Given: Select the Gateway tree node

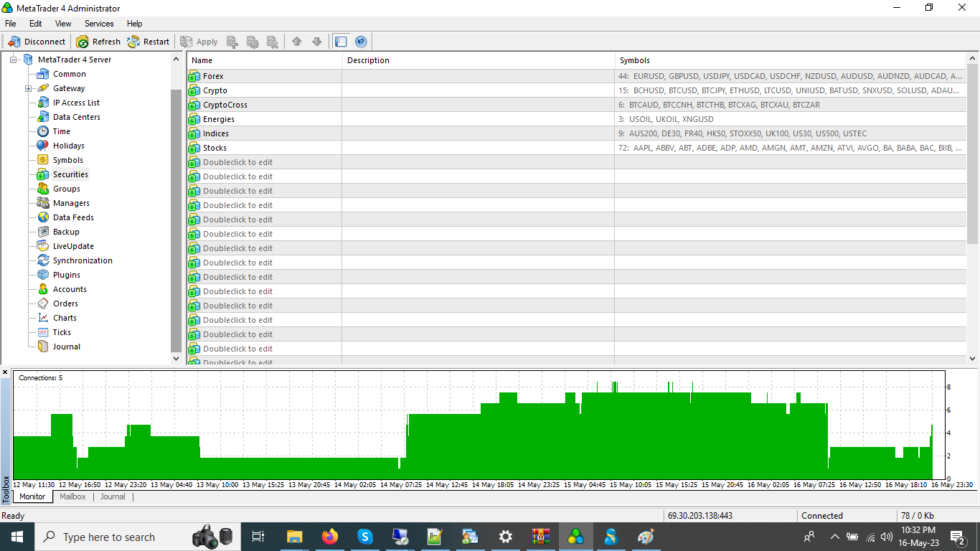Looking at the screenshot, I should pos(69,88).
